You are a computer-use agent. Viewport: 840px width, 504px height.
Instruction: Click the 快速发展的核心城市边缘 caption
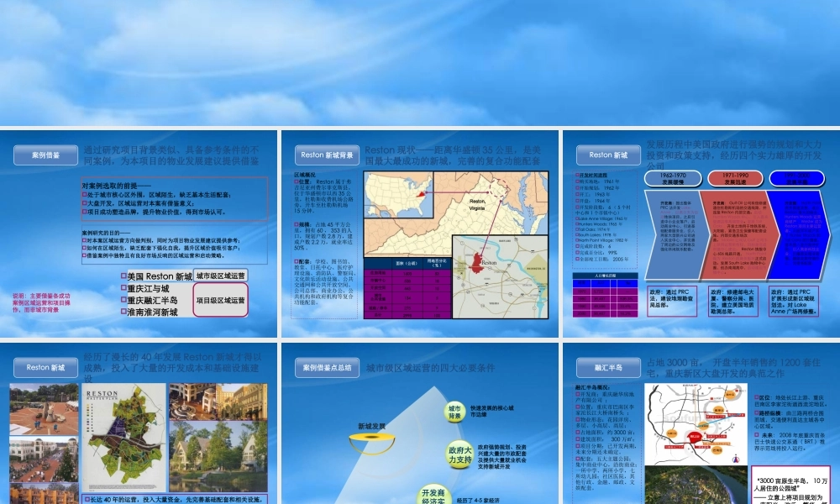click(x=491, y=412)
